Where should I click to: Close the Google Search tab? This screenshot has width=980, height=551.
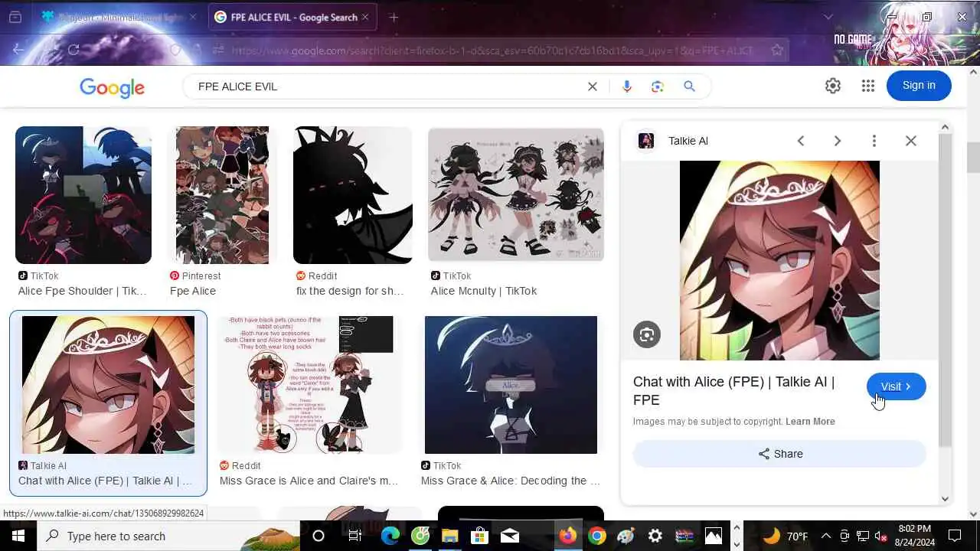pyautogui.click(x=364, y=17)
